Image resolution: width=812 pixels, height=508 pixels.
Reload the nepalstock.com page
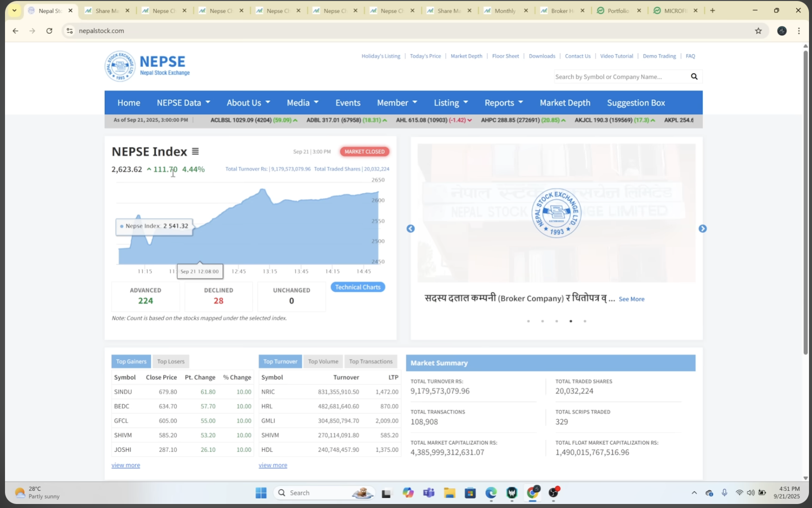[49, 31]
